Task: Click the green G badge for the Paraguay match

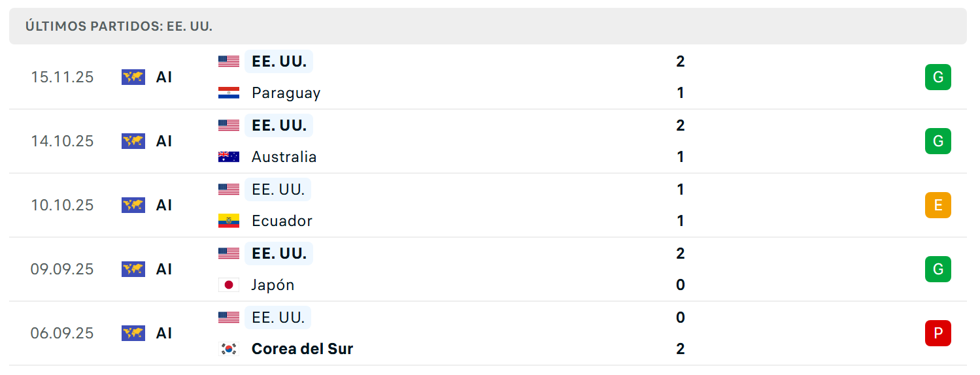Action: point(938,77)
